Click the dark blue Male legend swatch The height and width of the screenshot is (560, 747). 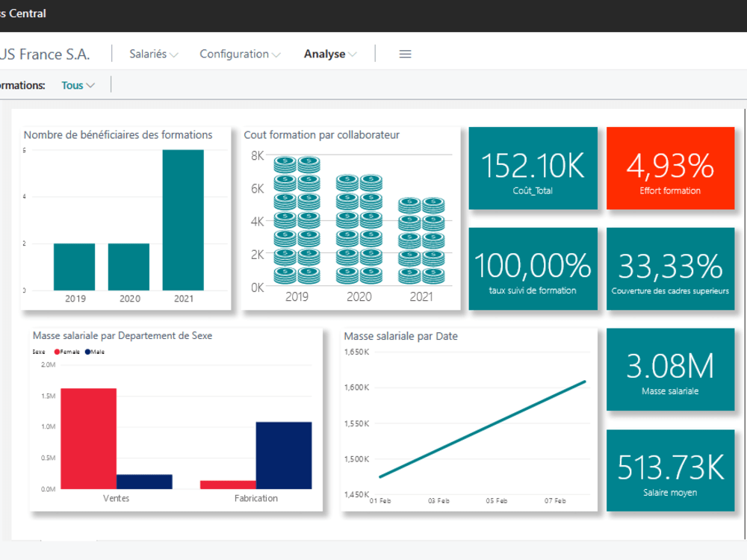point(87,352)
